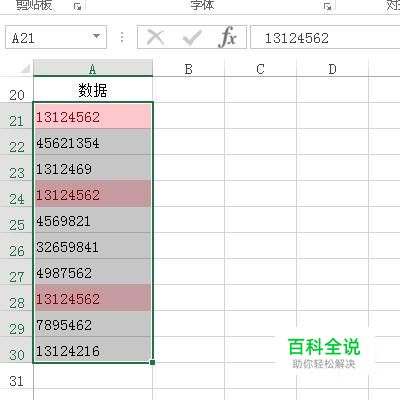Select row 24 header
This screenshot has width=400, height=400.
coord(16,194)
